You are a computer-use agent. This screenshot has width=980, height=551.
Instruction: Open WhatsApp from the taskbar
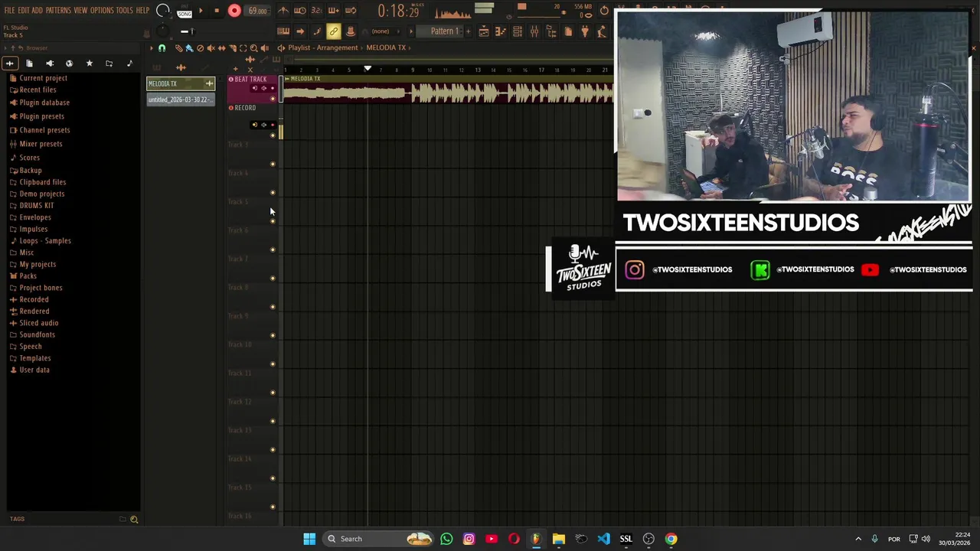pos(446,539)
